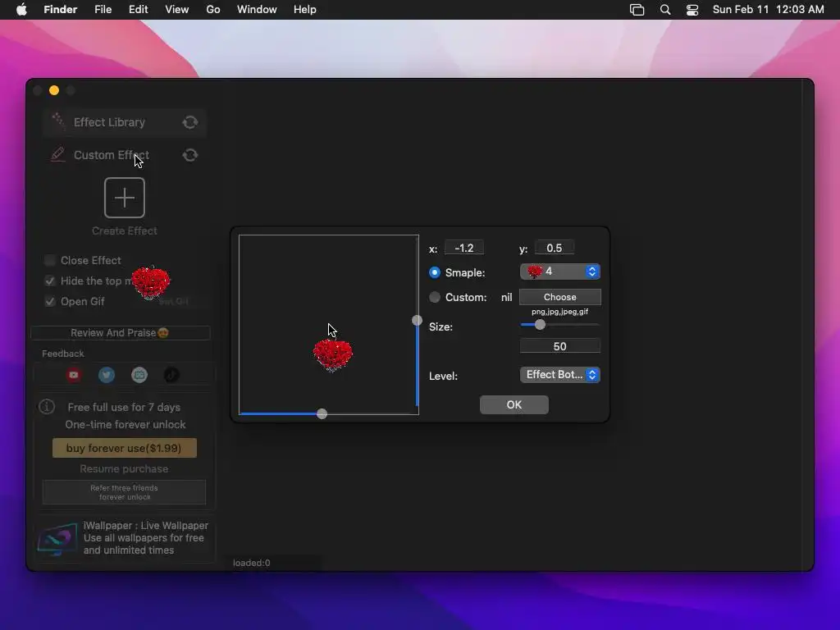Open the Level stepper arrows
This screenshot has height=630, width=840.
(592, 375)
